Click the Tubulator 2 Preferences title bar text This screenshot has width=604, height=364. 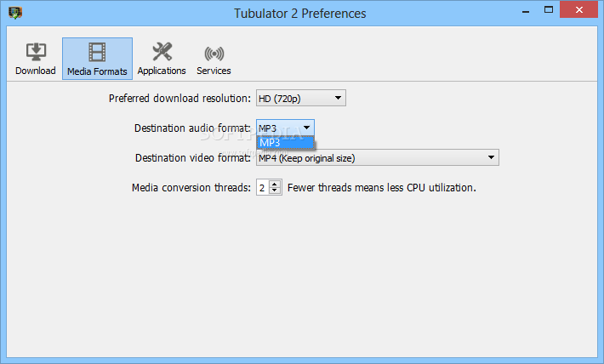point(300,14)
